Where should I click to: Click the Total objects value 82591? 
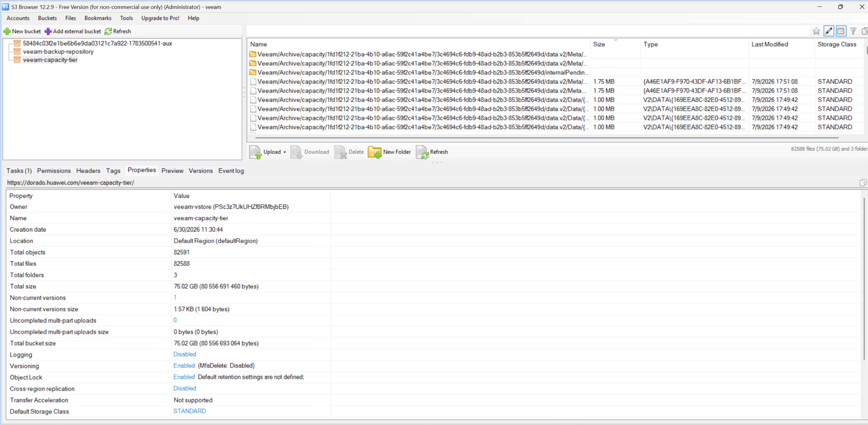click(x=182, y=253)
